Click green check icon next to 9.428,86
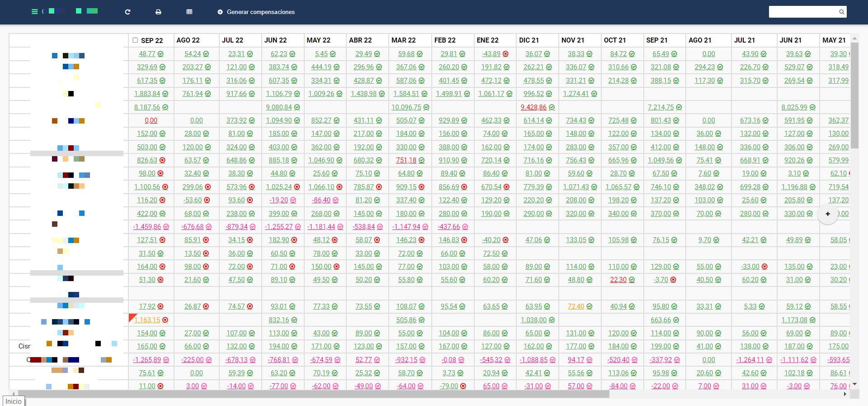Image resolution: width=868 pixels, height=406 pixels. pyautogui.click(x=552, y=107)
